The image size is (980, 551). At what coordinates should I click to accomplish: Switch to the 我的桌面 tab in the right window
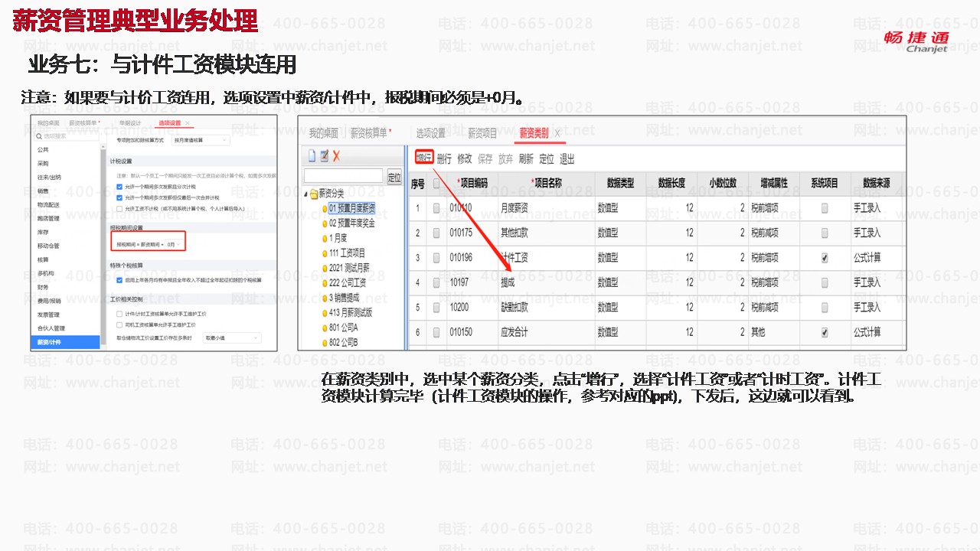tap(323, 133)
